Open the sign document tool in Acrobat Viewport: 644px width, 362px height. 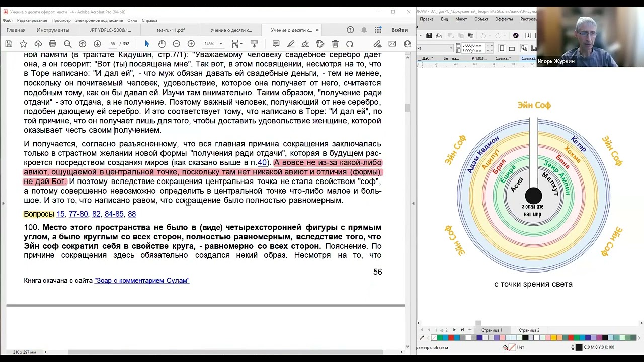click(305, 44)
